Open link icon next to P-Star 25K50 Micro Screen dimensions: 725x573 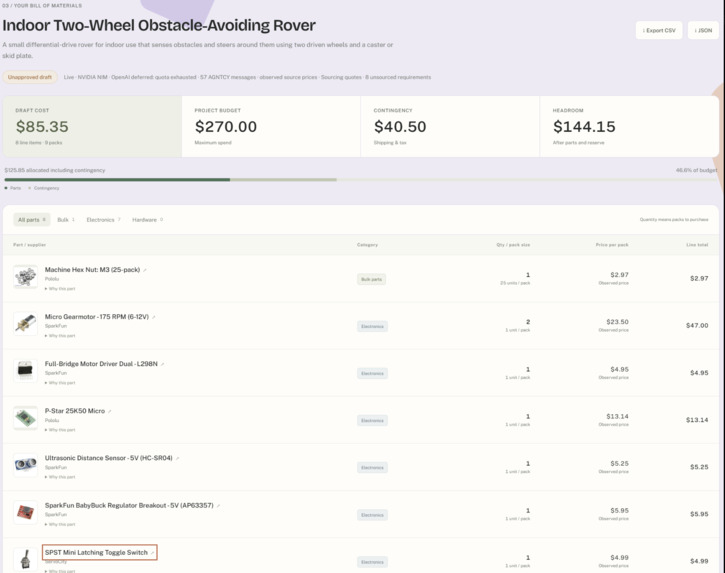[110, 412]
